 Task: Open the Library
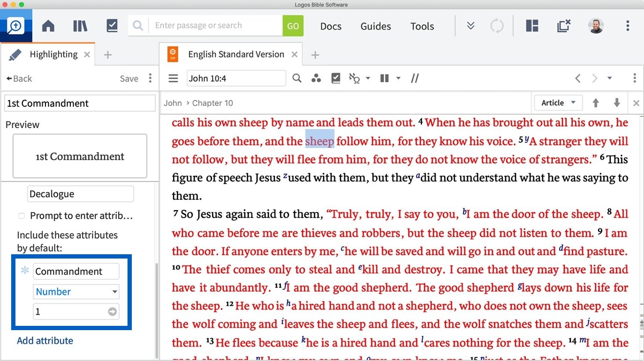pyautogui.click(x=80, y=26)
